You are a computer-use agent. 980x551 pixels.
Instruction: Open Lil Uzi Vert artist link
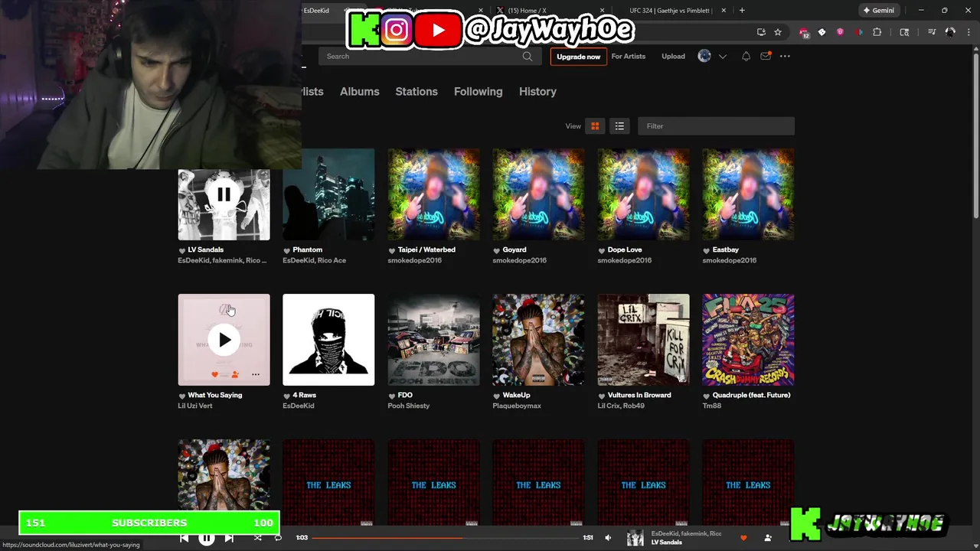pos(195,406)
